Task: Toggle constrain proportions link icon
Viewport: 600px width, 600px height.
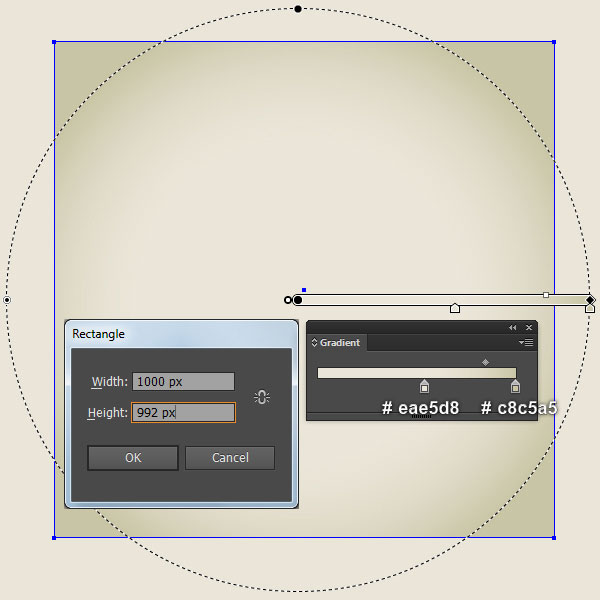Action: [x=262, y=397]
